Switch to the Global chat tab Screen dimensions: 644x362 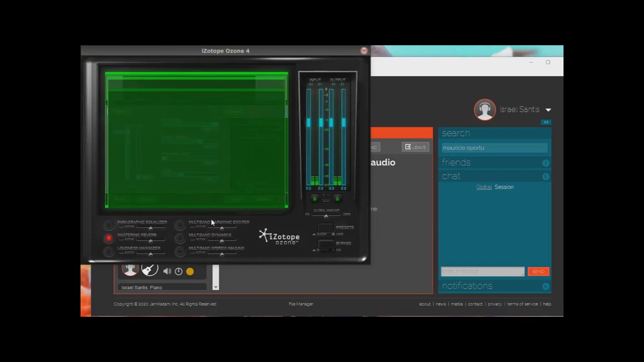[x=484, y=187]
